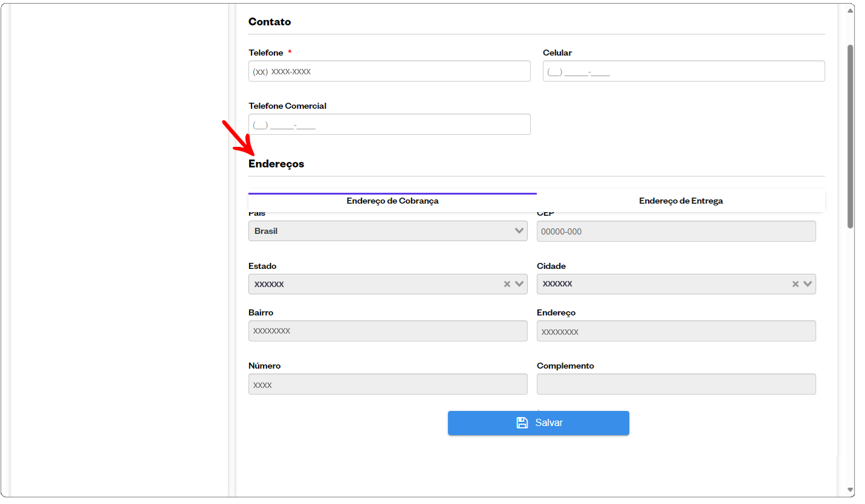This screenshot has height=504, width=865.
Task: Click the Endereço text field
Action: [676, 331]
